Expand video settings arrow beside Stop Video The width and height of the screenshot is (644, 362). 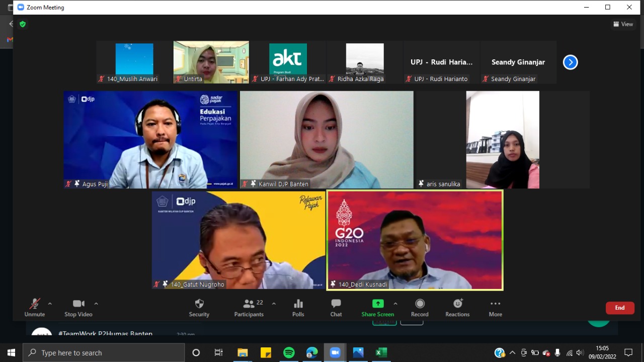96,304
